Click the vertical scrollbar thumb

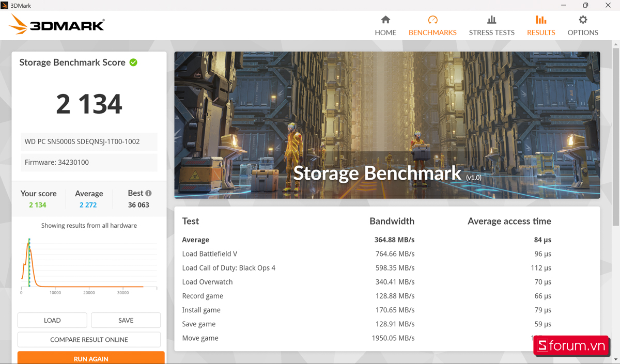tap(616, 137)
